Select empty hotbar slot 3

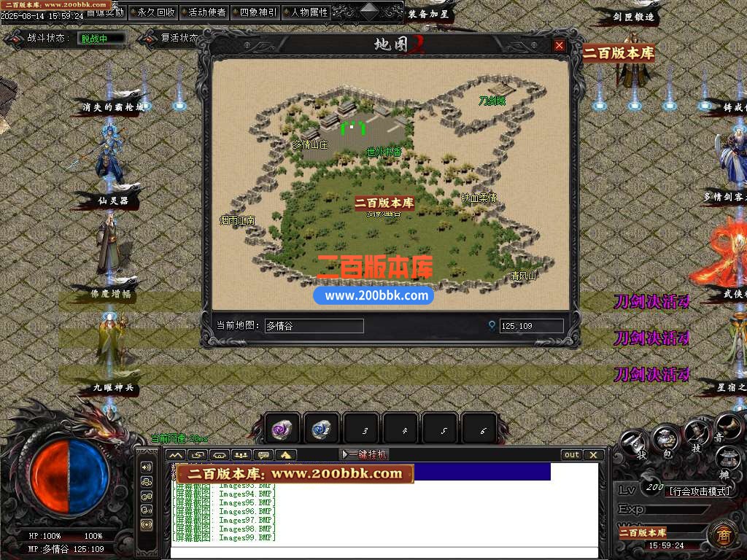click(x=361, y=429)
